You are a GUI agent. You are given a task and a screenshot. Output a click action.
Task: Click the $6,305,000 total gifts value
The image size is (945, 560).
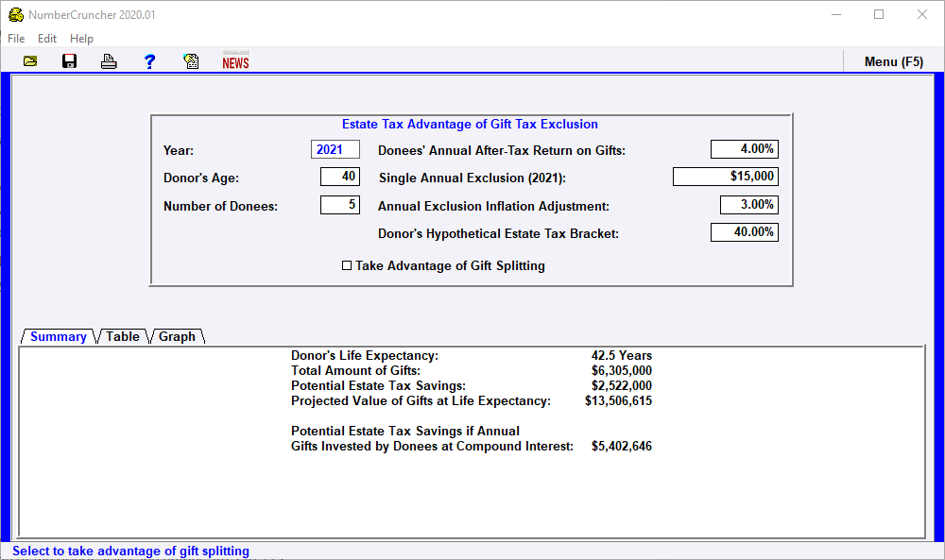[622, 370]
